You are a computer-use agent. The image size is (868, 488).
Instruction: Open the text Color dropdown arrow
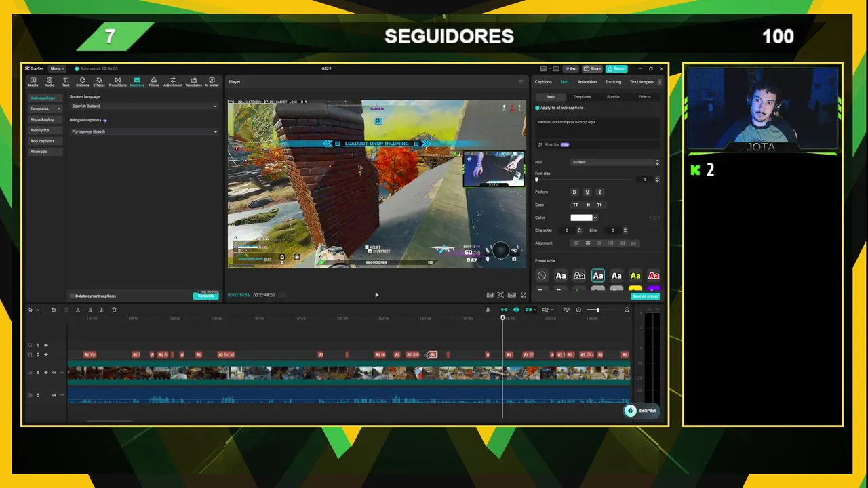(595, 218)
